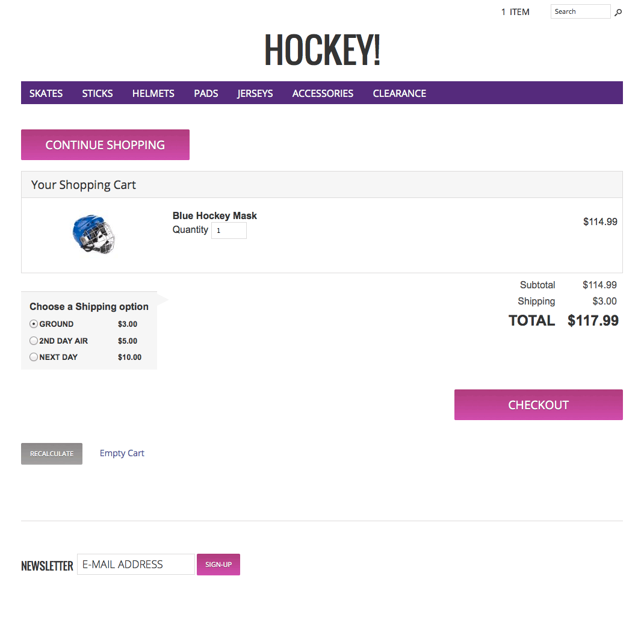Select 2nd Day Air shipping
Image resolution: width=644 pixels, height=644 pixels.
(34, 341)
